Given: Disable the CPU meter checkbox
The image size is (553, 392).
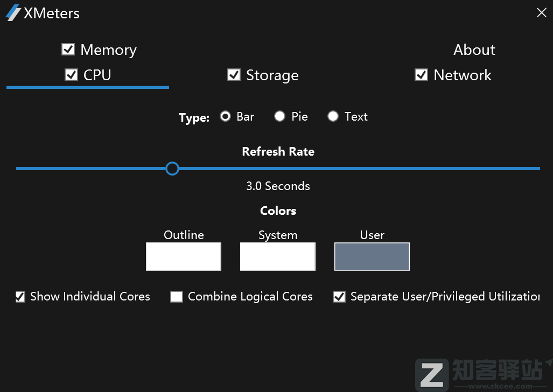Looking at the screenshot, I should [x=72, y=75].
